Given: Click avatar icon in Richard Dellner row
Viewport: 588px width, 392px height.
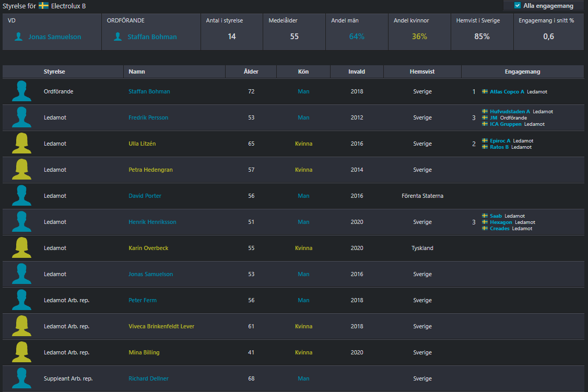Looking at the screenshot, I should [x=21, y=378].
